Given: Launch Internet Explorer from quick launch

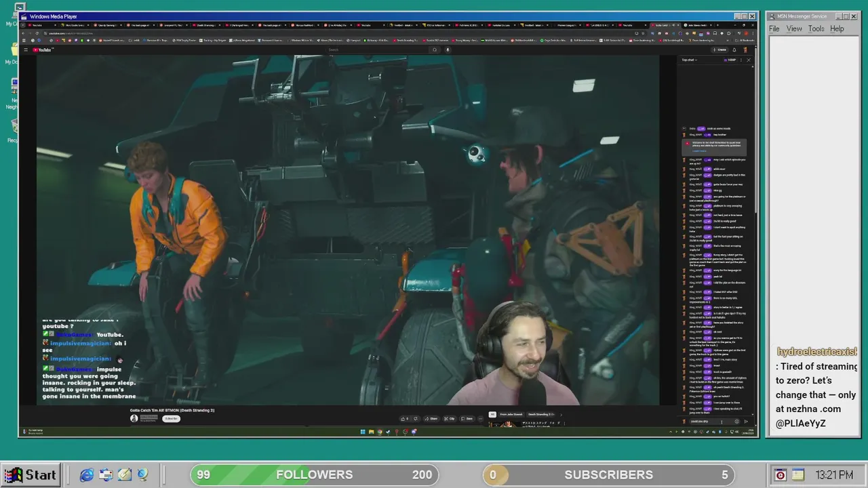Looking at the screenshot, I should [x=87, y=475].
